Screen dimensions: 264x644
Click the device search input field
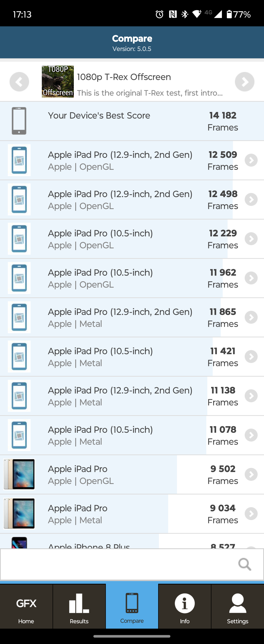pos(118,564)
